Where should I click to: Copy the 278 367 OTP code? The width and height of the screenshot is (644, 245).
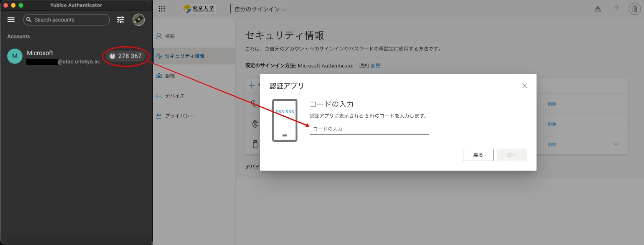coord(126,56)
